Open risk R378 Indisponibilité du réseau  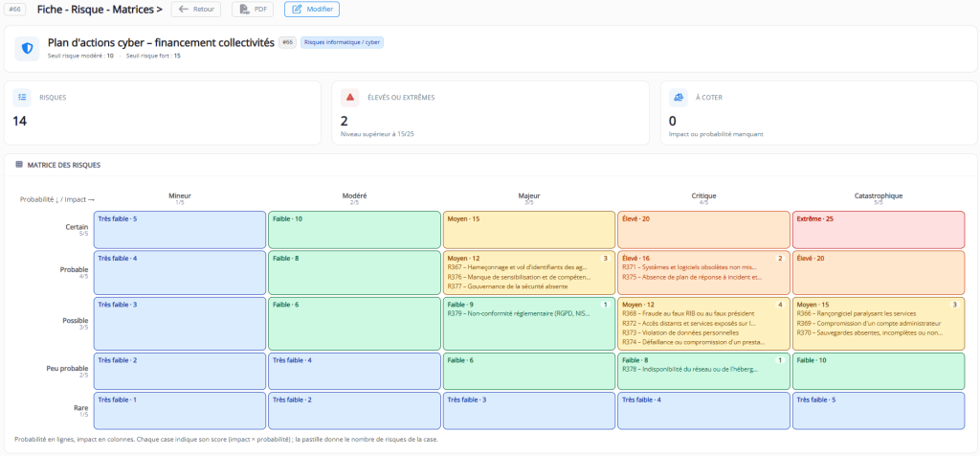click(x=691, y=369)
